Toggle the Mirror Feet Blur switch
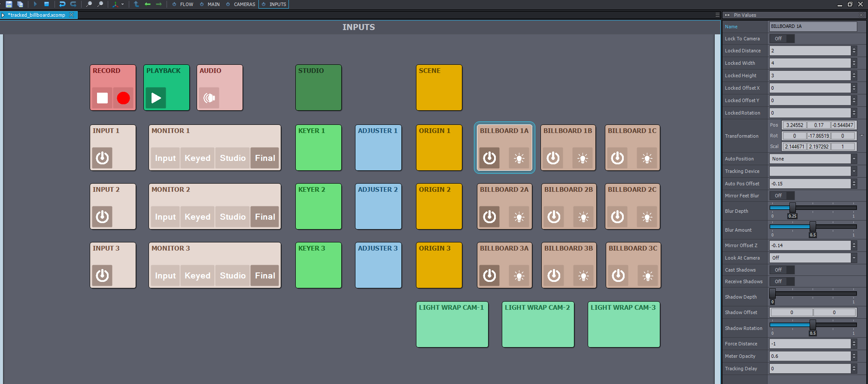Image resolution: width=868 pixels, height=384 pixels. pyautogui.click(x=782, y=196)
